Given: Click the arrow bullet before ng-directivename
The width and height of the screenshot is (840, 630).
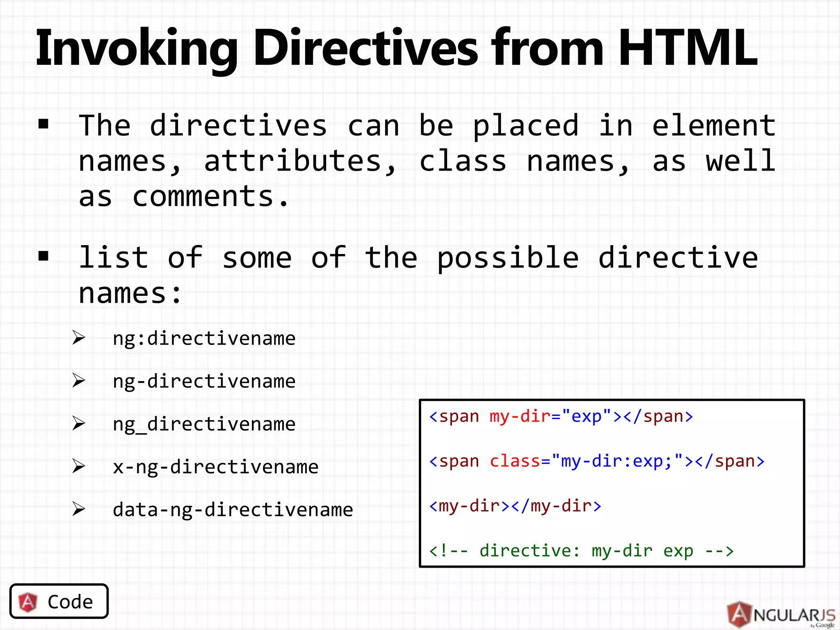Looking at the screenshot, I should coord(78,381).
